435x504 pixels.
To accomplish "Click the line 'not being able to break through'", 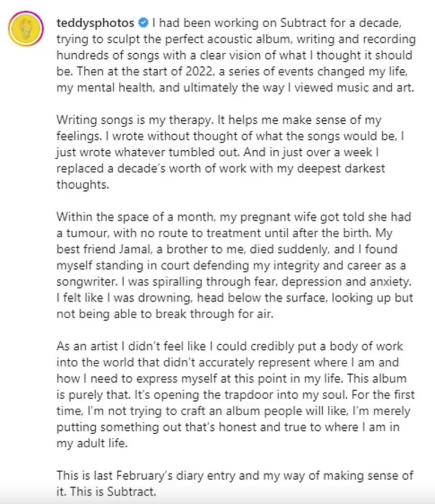I will coord(165,314).
